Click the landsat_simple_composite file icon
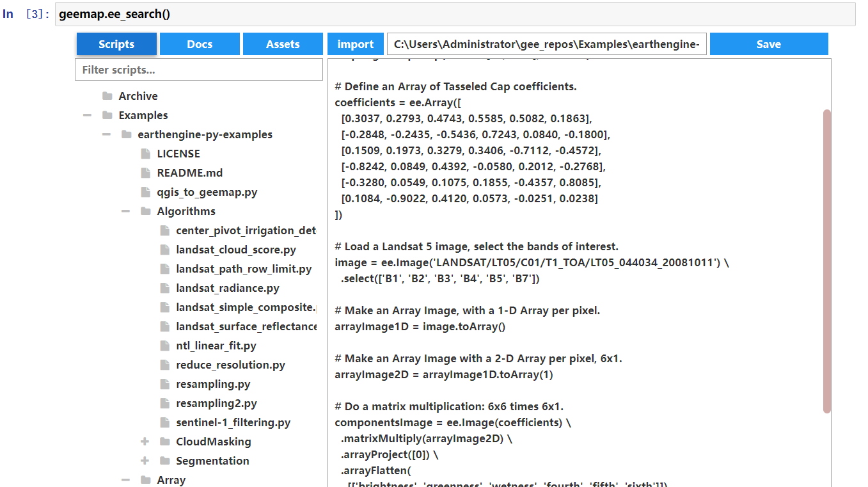Viewport: 868px width, 487px height. (165, 307)
